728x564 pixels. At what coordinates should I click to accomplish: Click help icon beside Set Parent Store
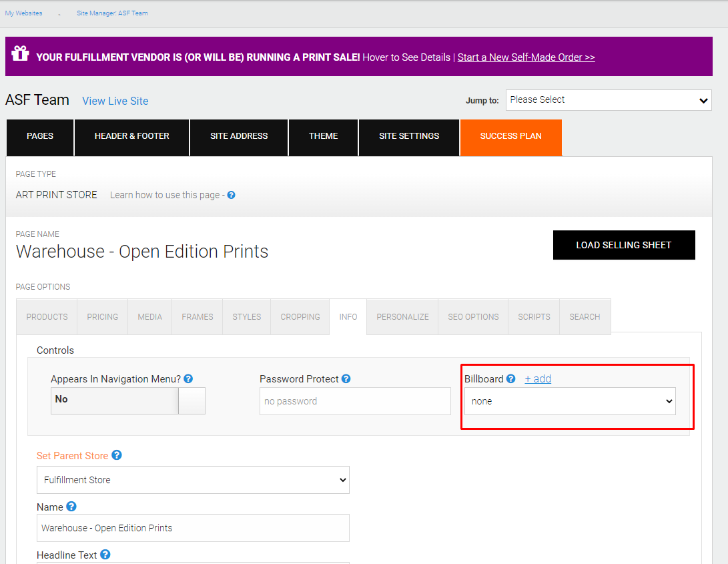[117, 455]
